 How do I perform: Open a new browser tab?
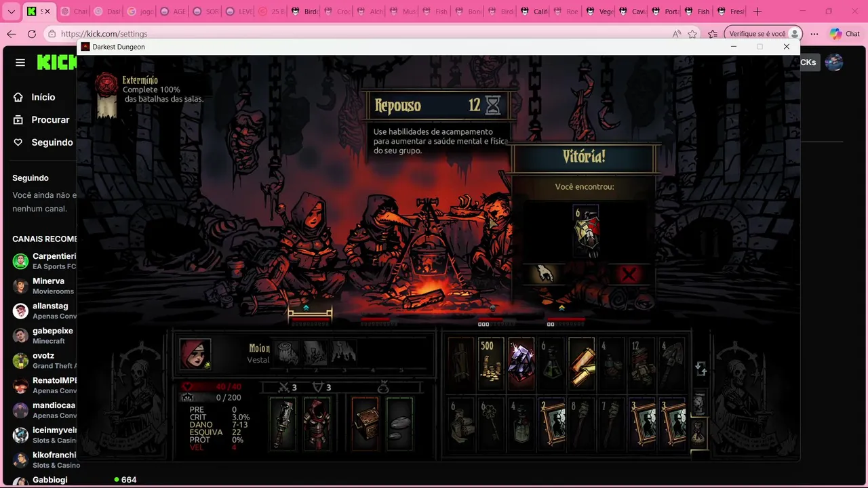tap(757, 12)
